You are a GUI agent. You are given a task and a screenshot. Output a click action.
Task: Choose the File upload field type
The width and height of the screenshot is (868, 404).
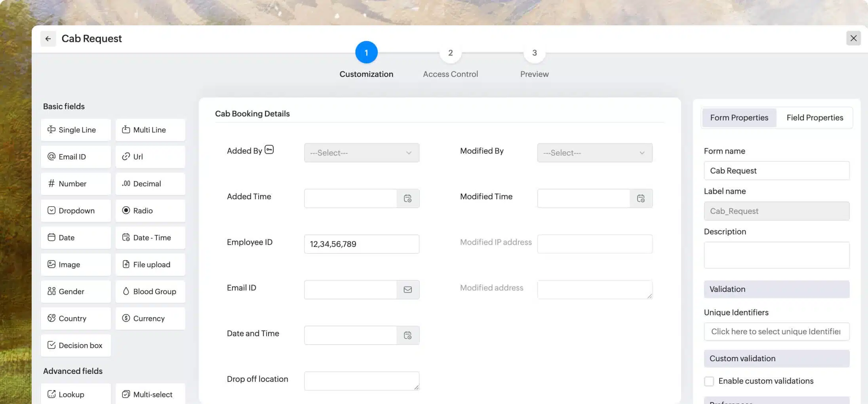pos(150,265)
